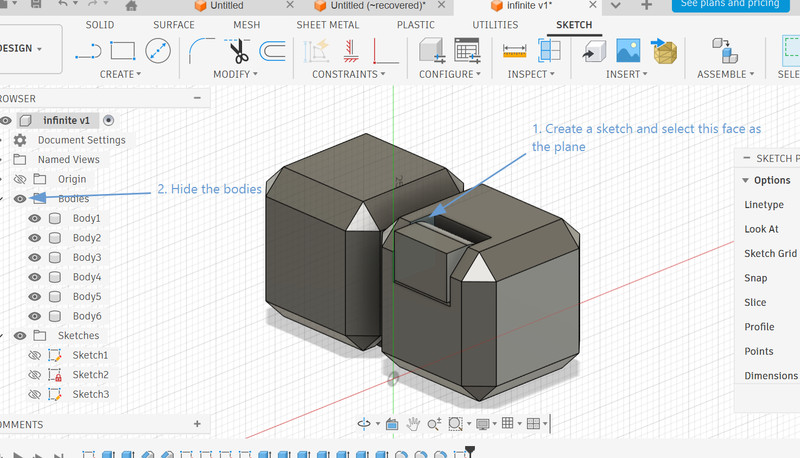The height and width of the screenshot is (458, 800).
Task: Click the Redo arrow
Action: pos(92,4)
